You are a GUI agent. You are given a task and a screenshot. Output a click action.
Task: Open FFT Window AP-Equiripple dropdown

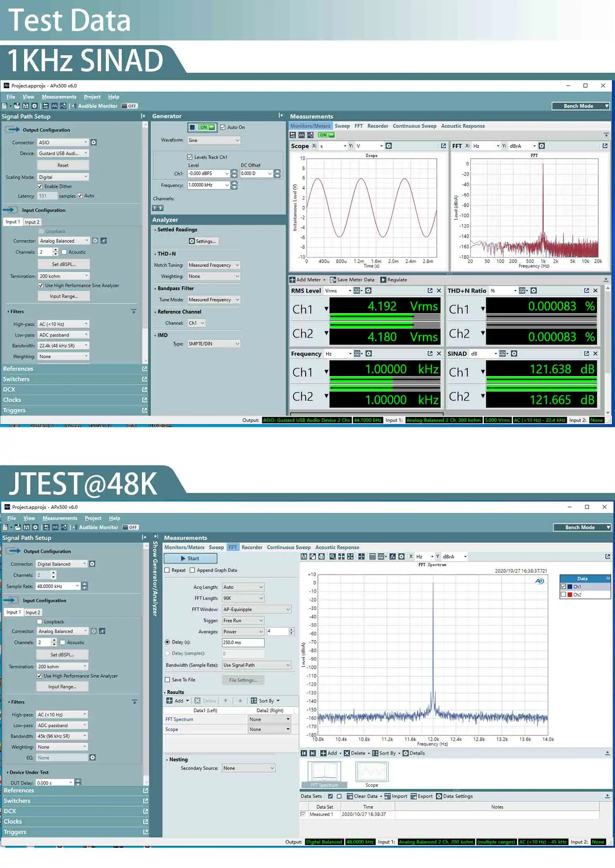click(257, 610)
